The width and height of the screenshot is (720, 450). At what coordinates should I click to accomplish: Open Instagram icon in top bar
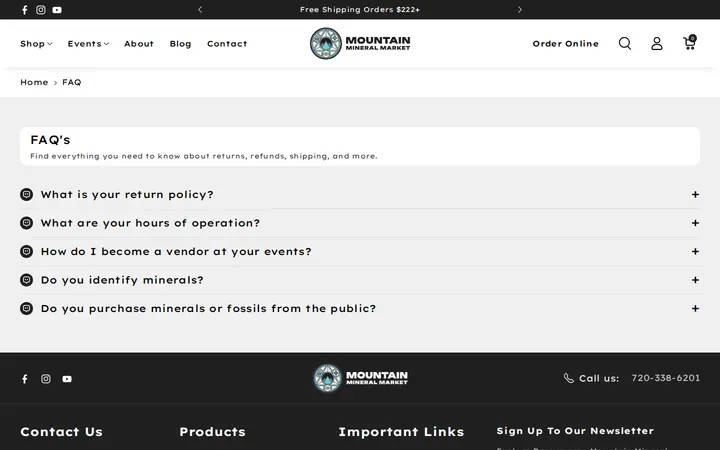[41, 10]
